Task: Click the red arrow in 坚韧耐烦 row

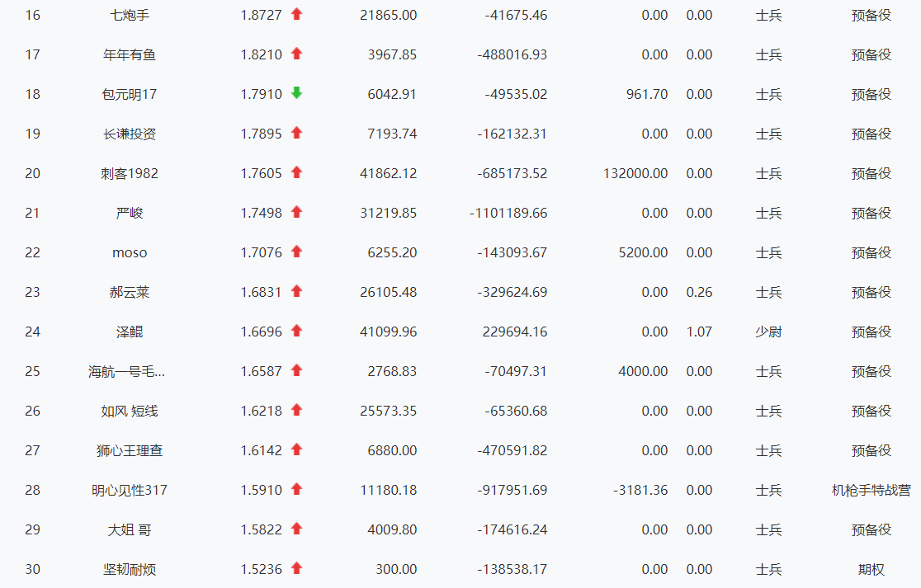Action: click(297, 569)
